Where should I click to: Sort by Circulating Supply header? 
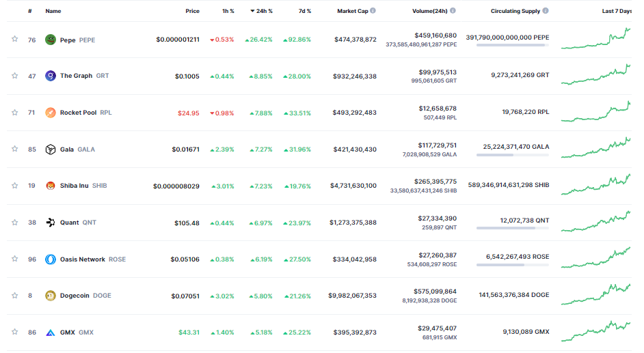point(515,11)
